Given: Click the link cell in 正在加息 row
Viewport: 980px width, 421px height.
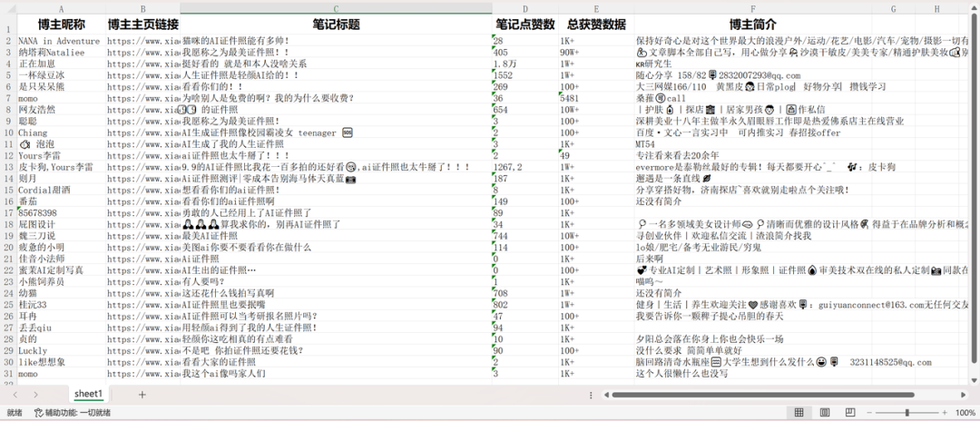Looking at the screenshot, I should pos(143,64).
